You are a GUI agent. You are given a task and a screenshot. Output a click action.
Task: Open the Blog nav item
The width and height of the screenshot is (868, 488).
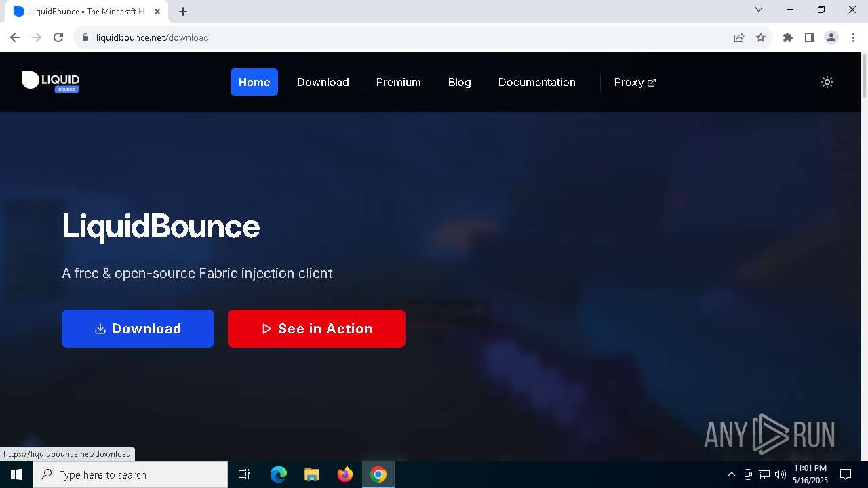point(459,82)
